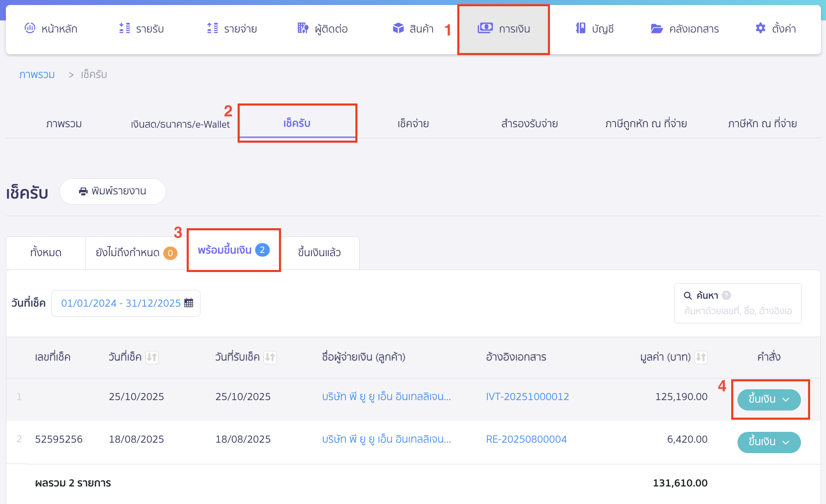This screenshot has height=504, width=826.
Task: Toggle sort on cheque date column
Action: (x=152, y=357)
